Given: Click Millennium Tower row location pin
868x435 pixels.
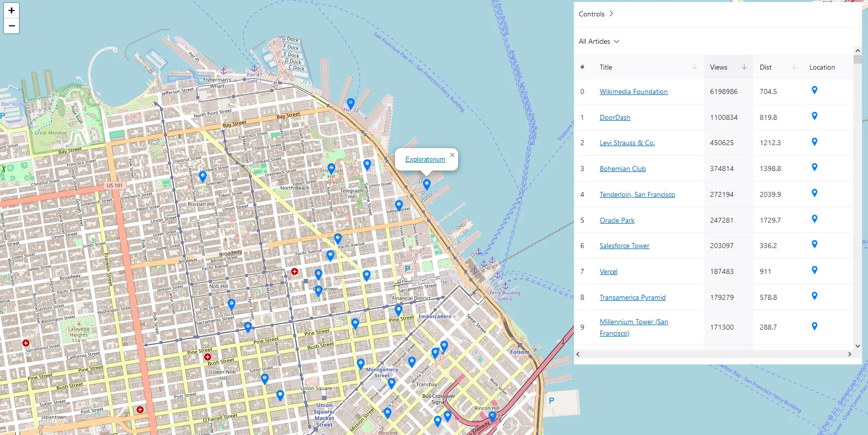Looking at the screenshot, I should point(814,327).
